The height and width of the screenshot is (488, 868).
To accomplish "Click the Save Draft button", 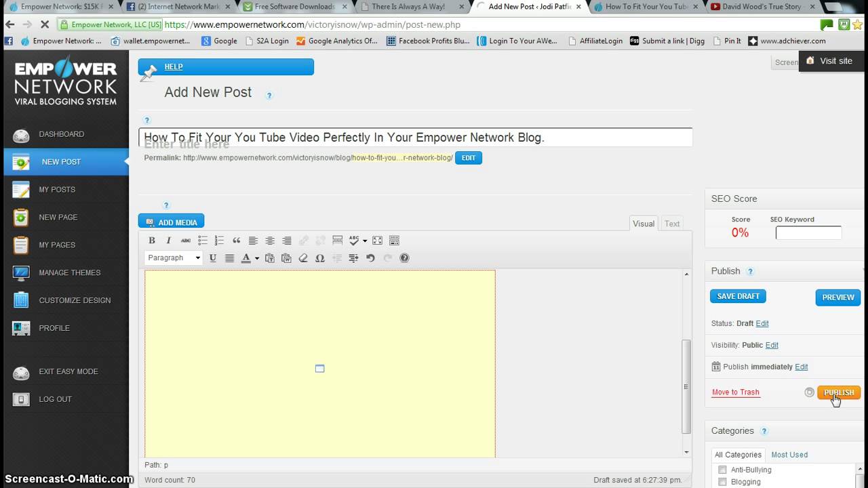I will [738, 296].
